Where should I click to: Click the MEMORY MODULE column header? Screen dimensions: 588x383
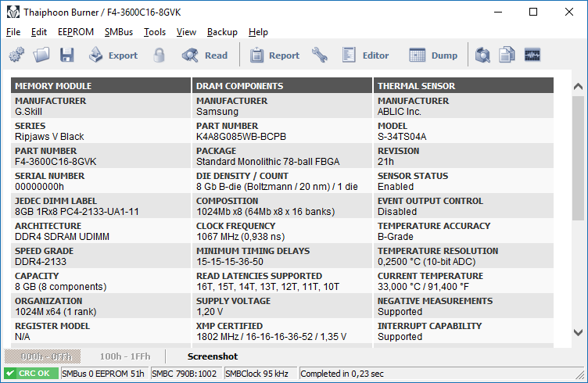(101, 86)
